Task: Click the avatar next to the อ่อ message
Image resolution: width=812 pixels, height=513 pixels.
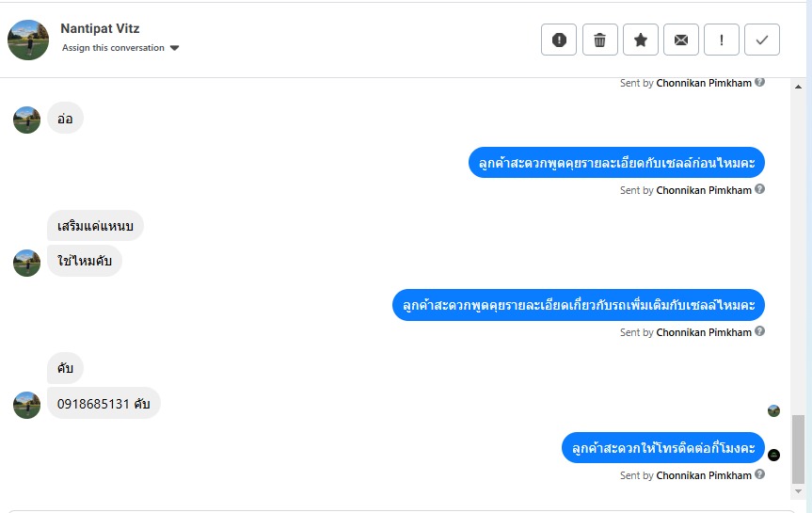Action: click(x=27, y=120)
